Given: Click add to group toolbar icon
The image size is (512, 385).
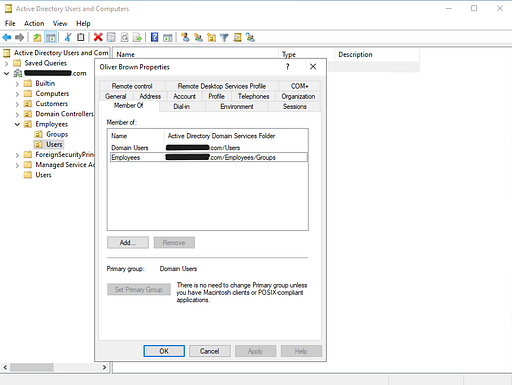Looking at the screenshot, I should point(250,37).
